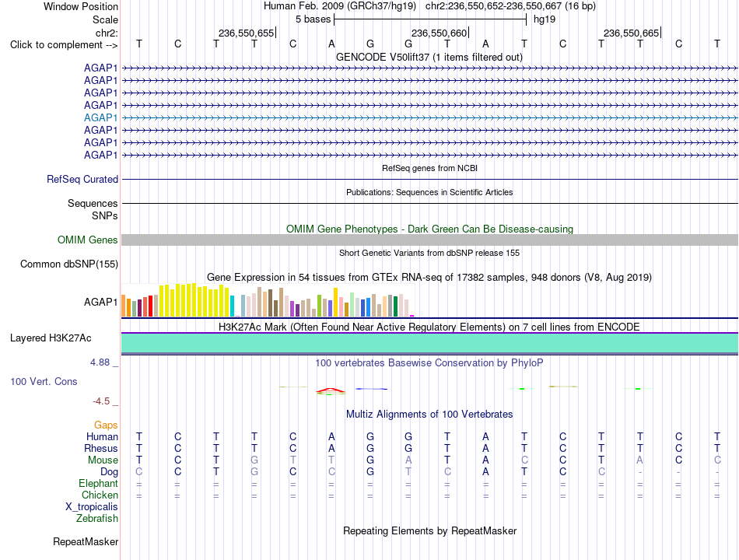The image size is (739, 560).
Task: Click the turquoise H3K27Ac signal band
Action: coord(429,343)
